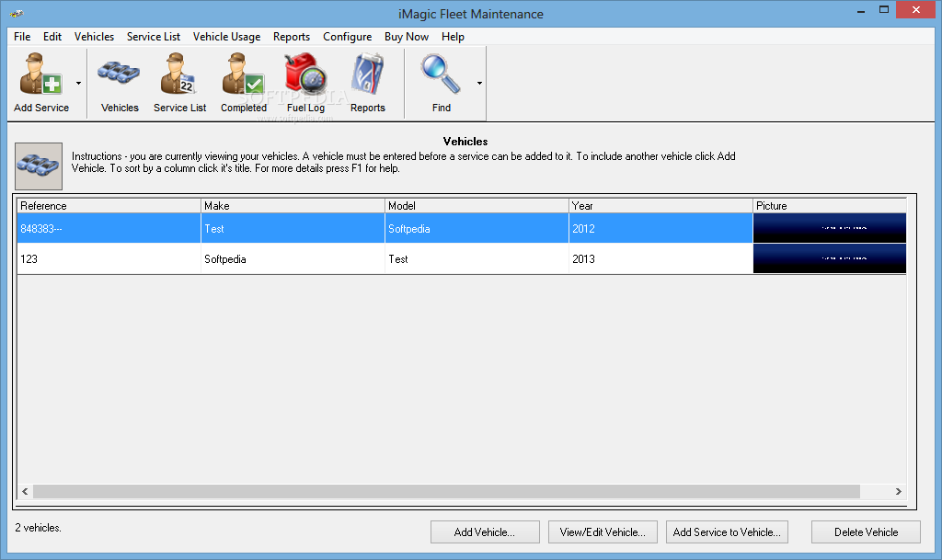
Task: Open the Help menu
Action: (x=453, y=37)
